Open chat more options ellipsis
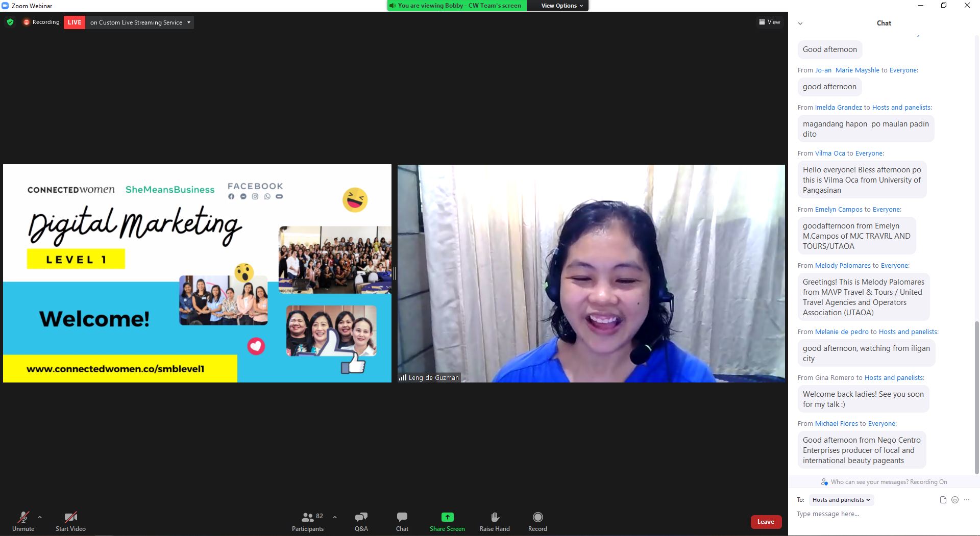 (967, 500)
